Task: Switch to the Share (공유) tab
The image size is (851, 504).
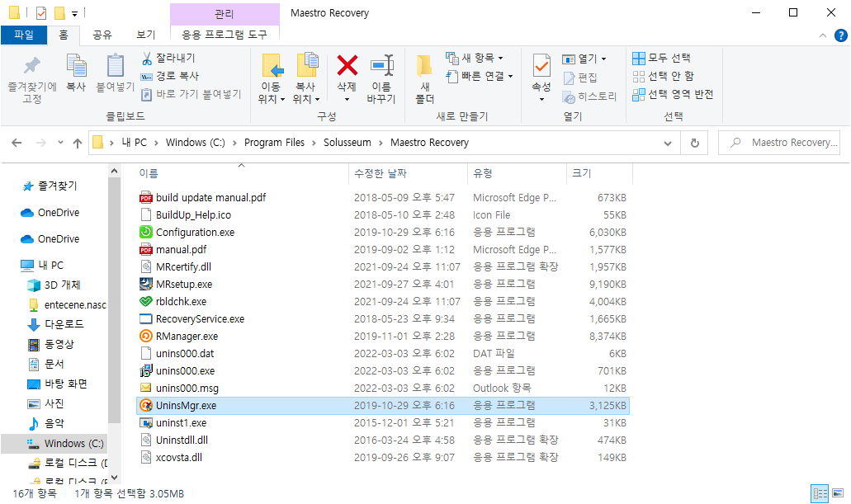Action: (x=102, y=35)
